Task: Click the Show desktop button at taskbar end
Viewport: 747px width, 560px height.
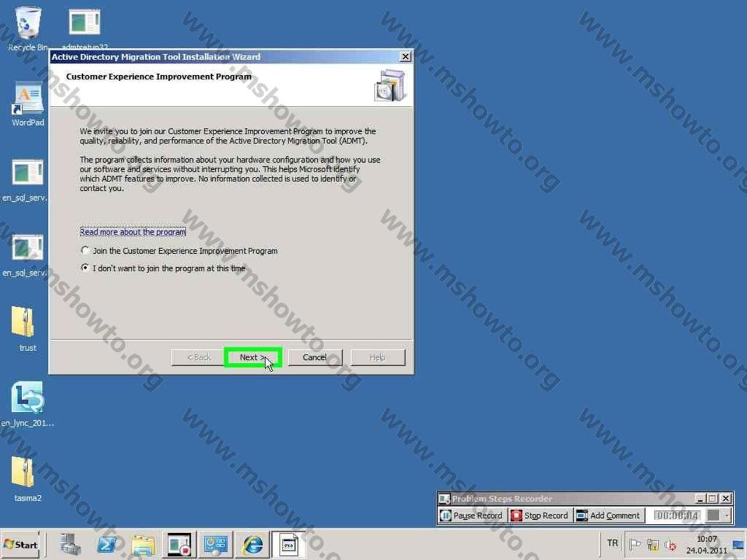Action: point(739,545)
